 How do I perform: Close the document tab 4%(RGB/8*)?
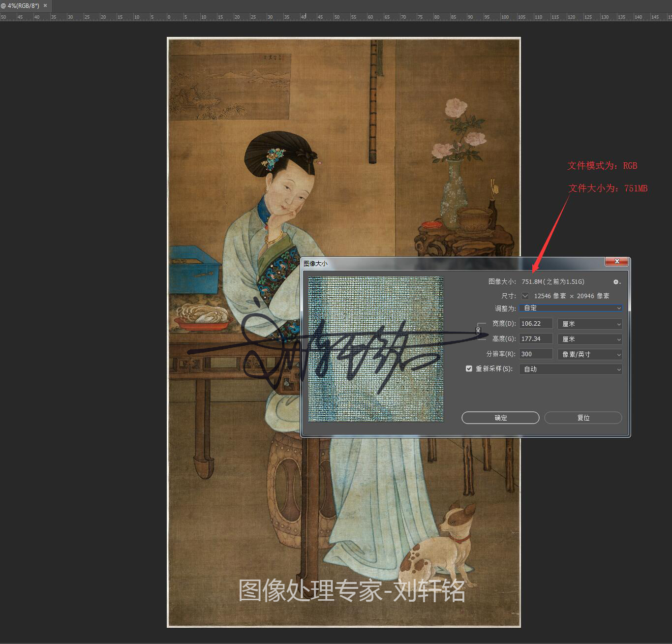pos(45,6)
